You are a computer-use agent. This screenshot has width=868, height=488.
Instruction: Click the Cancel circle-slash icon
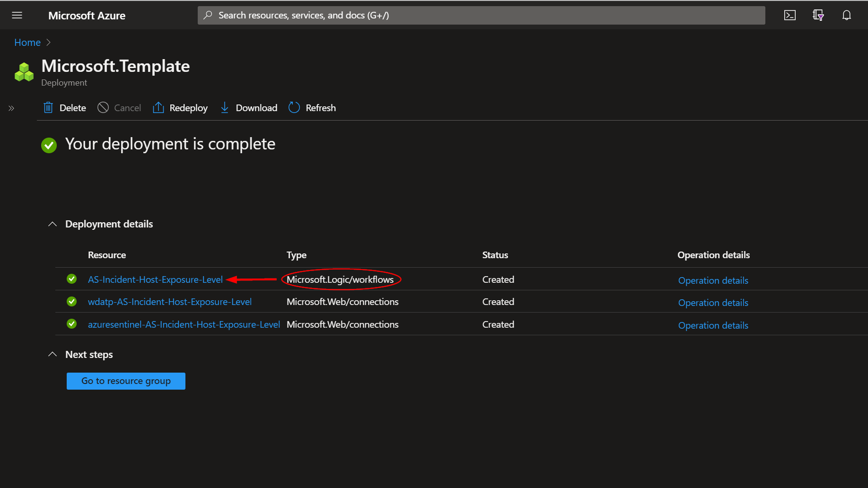[103, 108]
